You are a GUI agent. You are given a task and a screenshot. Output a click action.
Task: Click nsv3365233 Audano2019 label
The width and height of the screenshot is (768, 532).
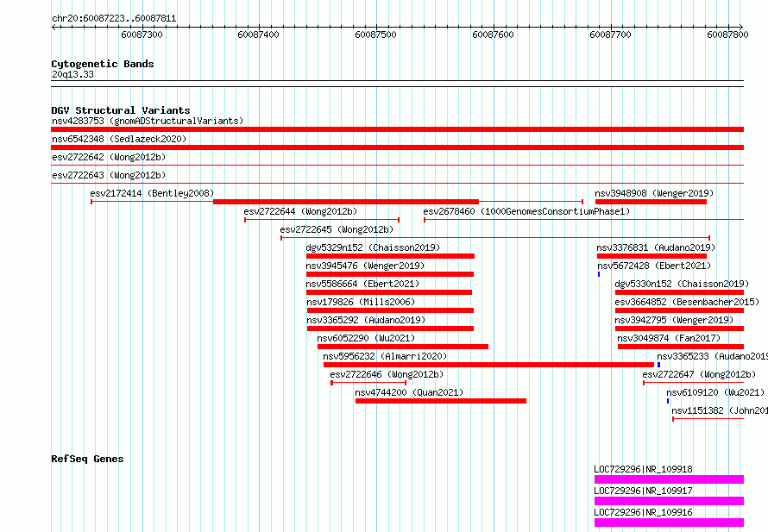tap(712, 356)
